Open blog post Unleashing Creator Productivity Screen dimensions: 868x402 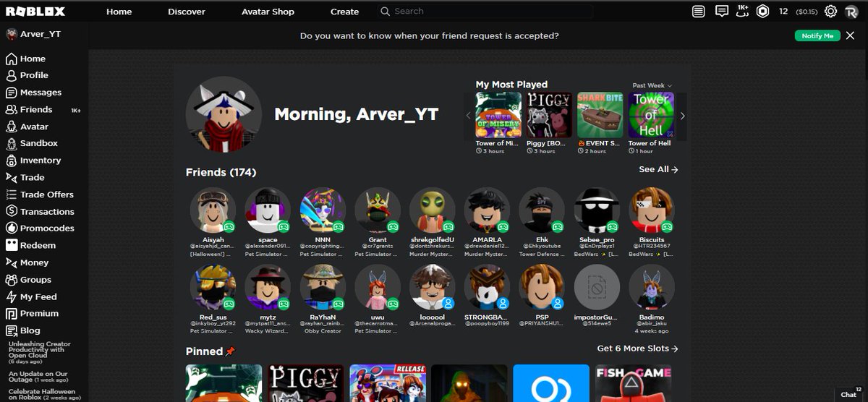[x=40, y=352]
